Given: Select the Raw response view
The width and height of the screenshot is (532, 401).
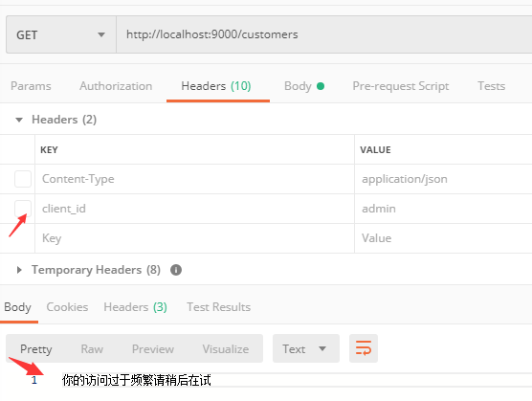Looking at the screenshot, I should pyautogui.click(x=92, y=349).
